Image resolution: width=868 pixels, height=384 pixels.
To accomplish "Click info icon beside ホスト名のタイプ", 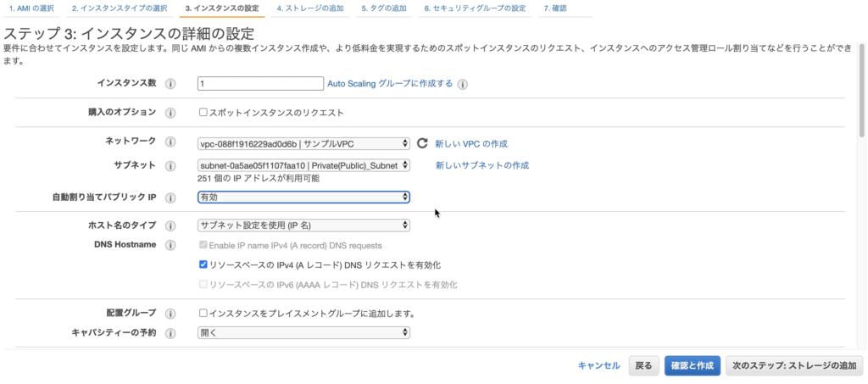I will click(170, 225).
